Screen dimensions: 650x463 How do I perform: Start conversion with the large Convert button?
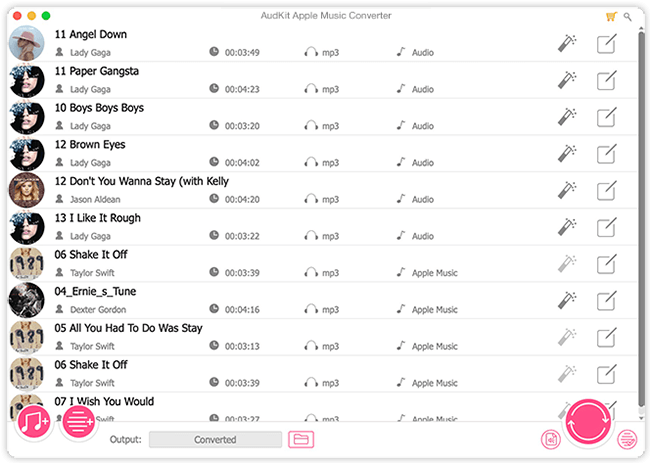coord(588,422)
